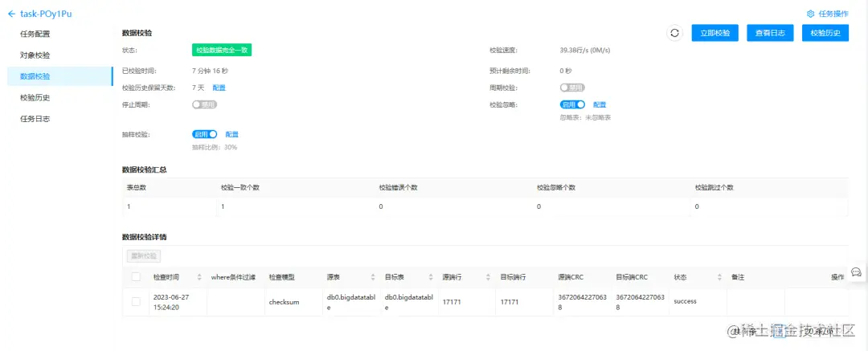
Task: Open 任务配置 in the sidebar
Action: click(x=35, y=34)
